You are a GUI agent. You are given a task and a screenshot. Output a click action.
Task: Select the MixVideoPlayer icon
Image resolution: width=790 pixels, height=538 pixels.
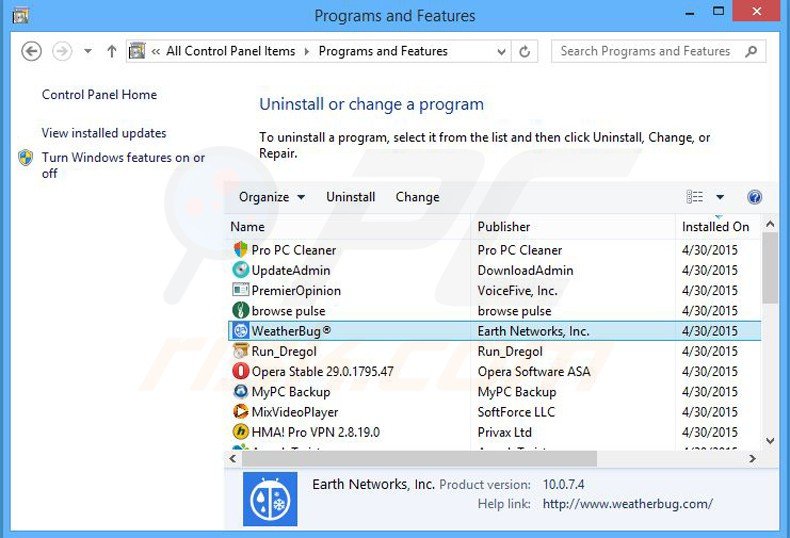(241, 412)
